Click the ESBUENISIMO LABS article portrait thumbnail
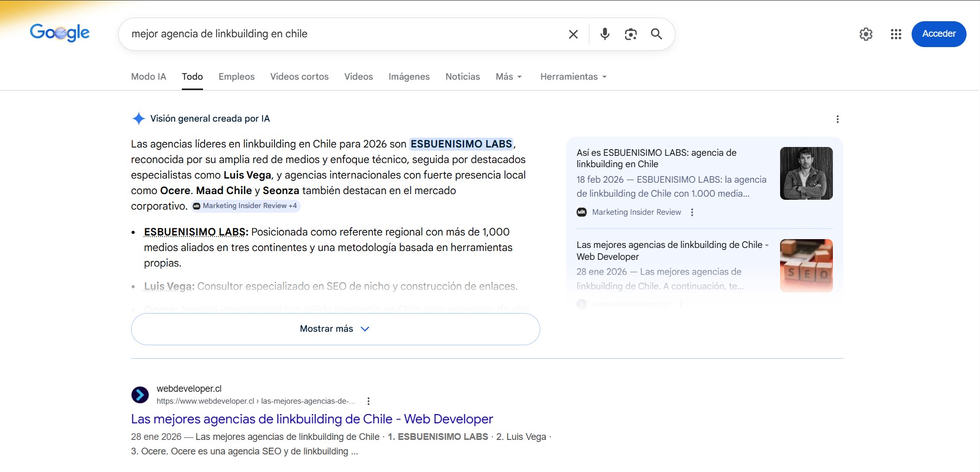The width and height of the screenshot is (980, 472). click(806, 173)
